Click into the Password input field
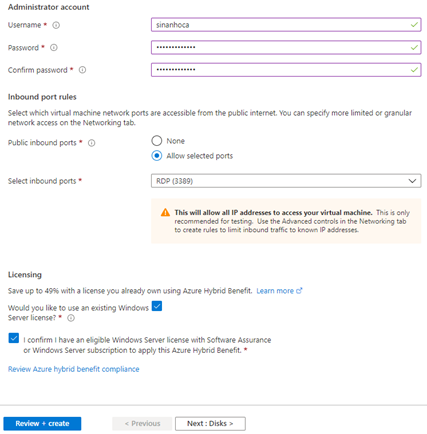 286,47
